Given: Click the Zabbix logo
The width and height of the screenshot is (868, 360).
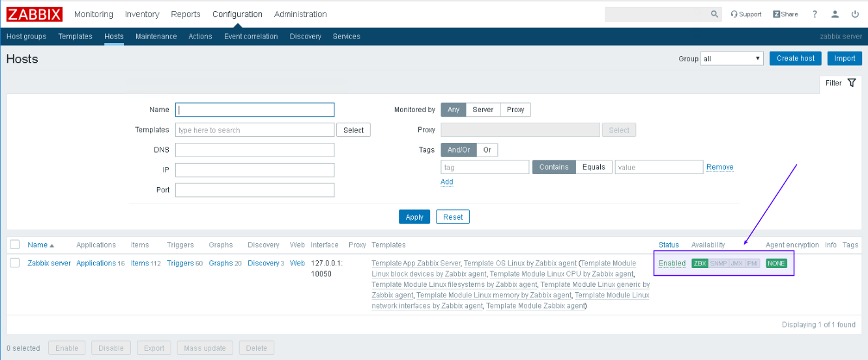Looking at the screenshot, I should pos(35,14).
